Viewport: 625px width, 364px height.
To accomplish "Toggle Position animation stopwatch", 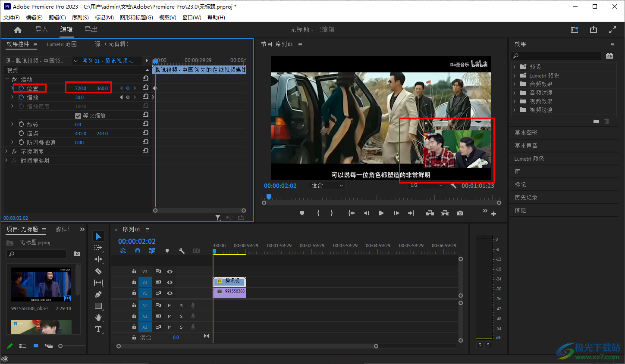I will pos(22,88).
